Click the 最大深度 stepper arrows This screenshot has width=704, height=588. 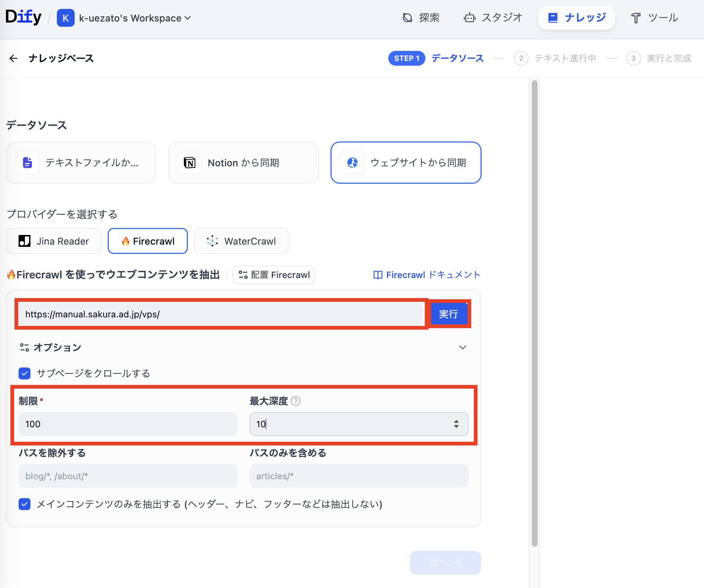[x=456, y=424]
